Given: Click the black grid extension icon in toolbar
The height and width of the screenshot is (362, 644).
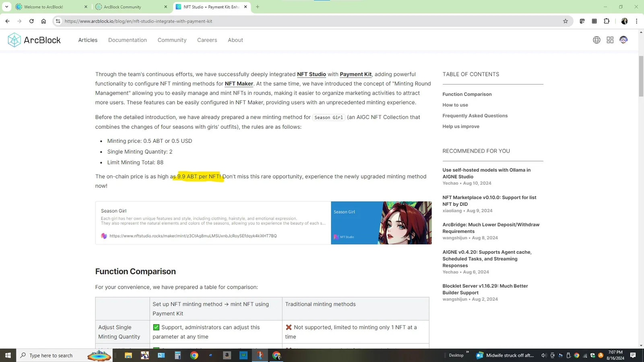Looking at the screenshot, I should coord(594,21).
